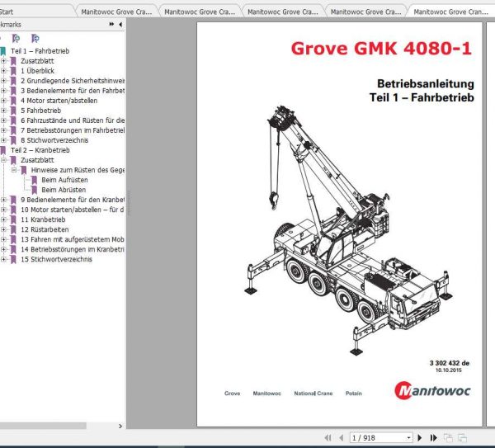This screenshot has width=495, height=448.
Task: Click the crane illustration on the page
Action: coord(348,230)
